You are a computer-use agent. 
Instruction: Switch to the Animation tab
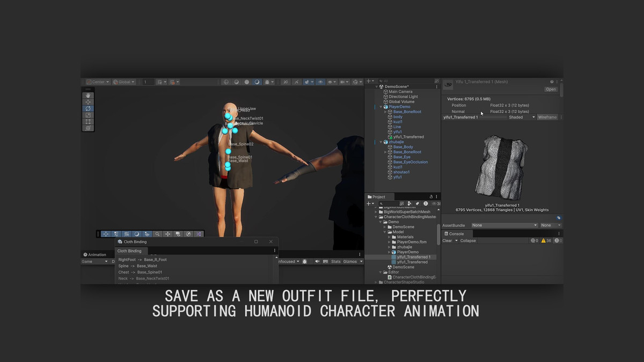coord(97,254)
